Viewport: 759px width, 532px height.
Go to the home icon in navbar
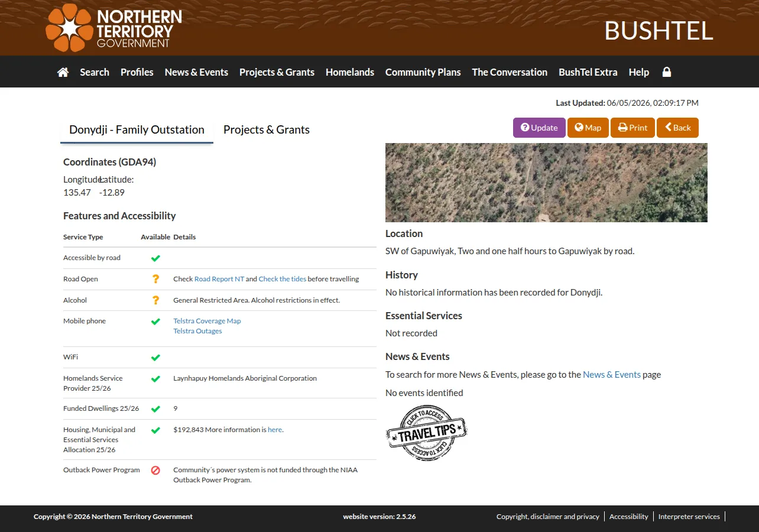(63, 72)
